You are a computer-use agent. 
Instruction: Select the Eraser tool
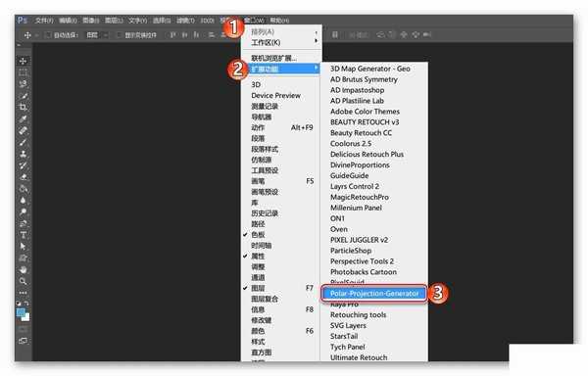pyautogui.click(x=23, y=177)
